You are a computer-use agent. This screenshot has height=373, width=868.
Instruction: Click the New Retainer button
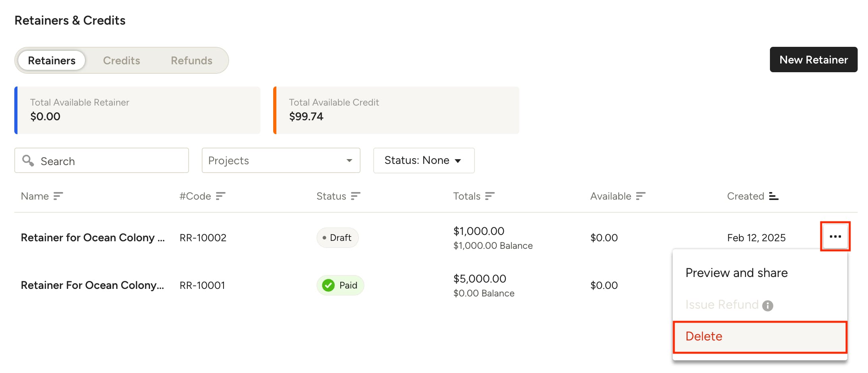pyautogui.click(x=813, y=60)
